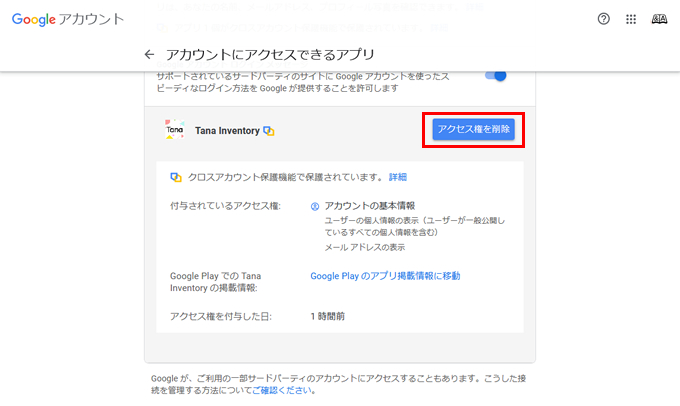Click the アカウントにアクセスできるアプリ page heading
Viewport: 680px width, 406px height.
(270, 55)
